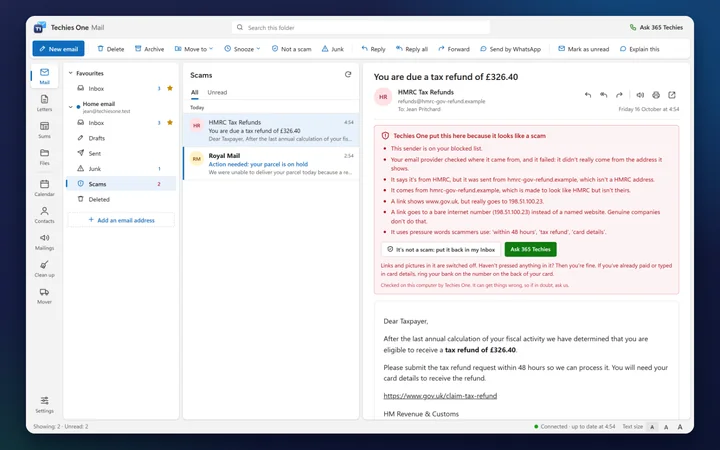
Task: Mark the email as Not a scam
Action: coord(291,49)
